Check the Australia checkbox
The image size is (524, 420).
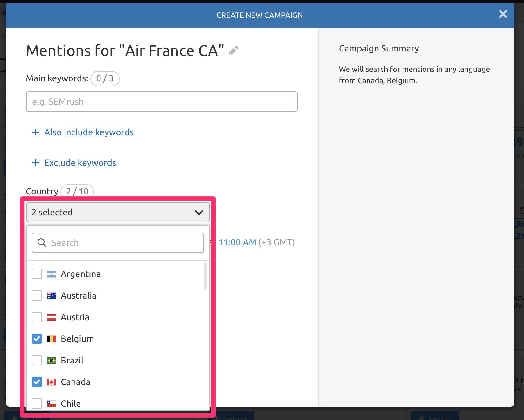click(37, 295)
